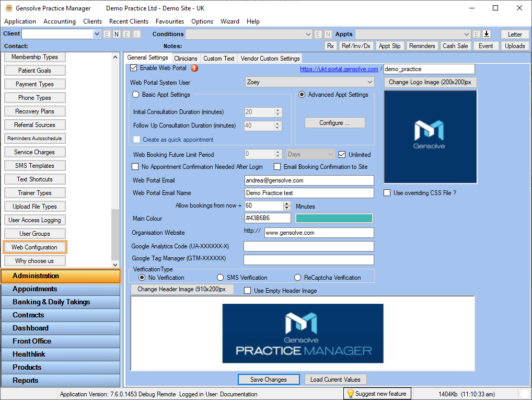
Task: Click Change Header Image (910x200)px button
Action: 182,289
